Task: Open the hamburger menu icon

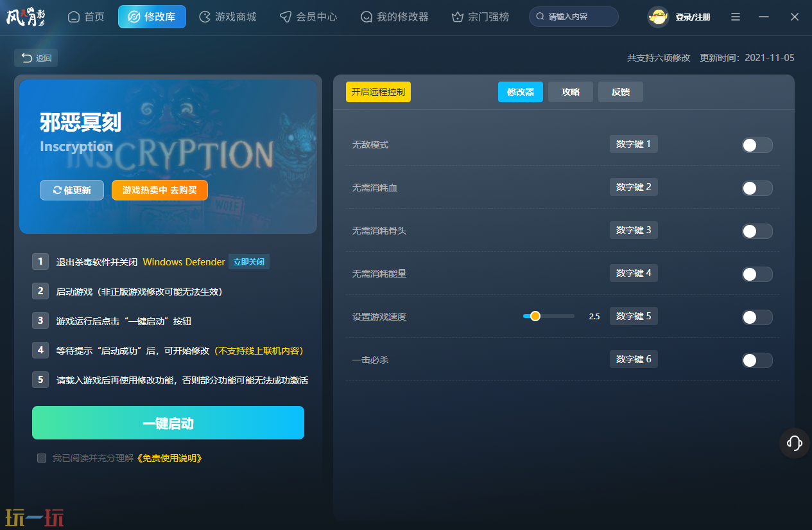Action: [x=736, y=17]
